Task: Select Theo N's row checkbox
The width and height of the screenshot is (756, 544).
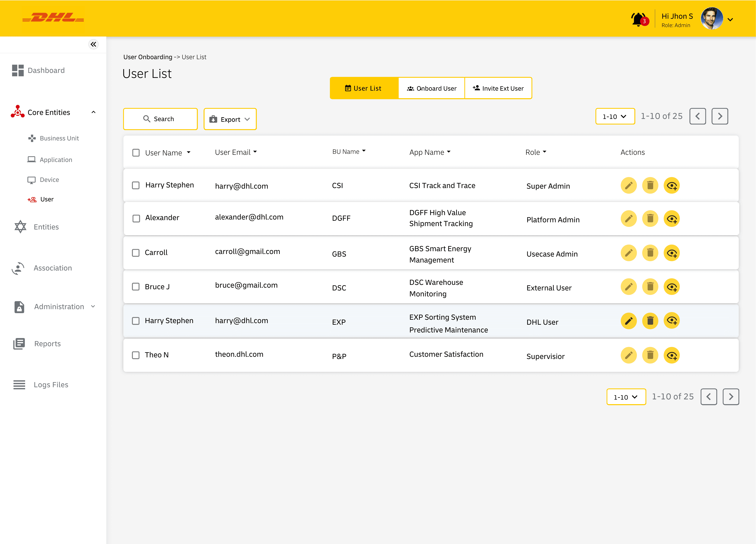Action: [136, 355]
